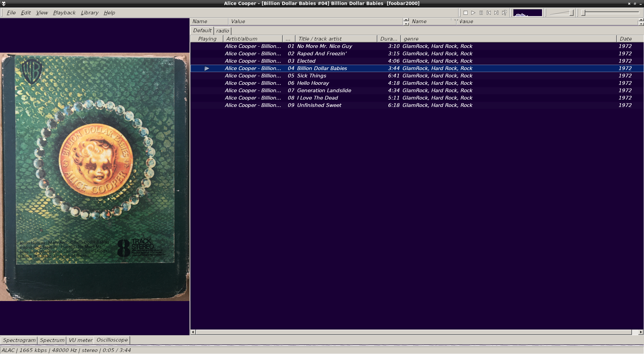This screenshot has height=354, width=644.
Task: Click the 6:41 duration of Sick Things
Action: pyautogui.click(x=394, y=76)
